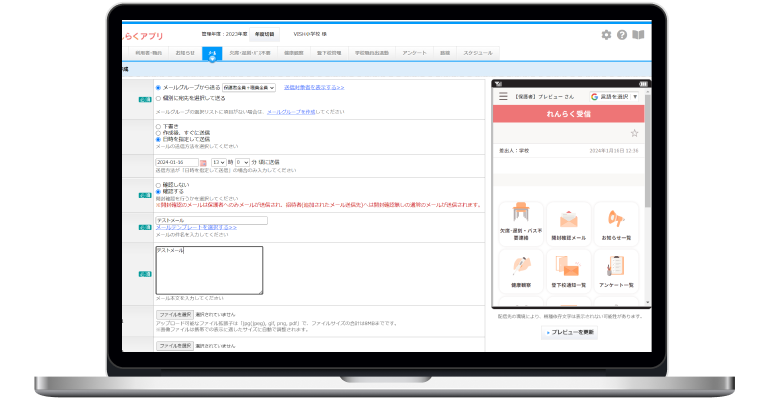The image size is (760, 406).
Task: Open the minute dropdown showing 0
Action: click(x=242, y=162)
